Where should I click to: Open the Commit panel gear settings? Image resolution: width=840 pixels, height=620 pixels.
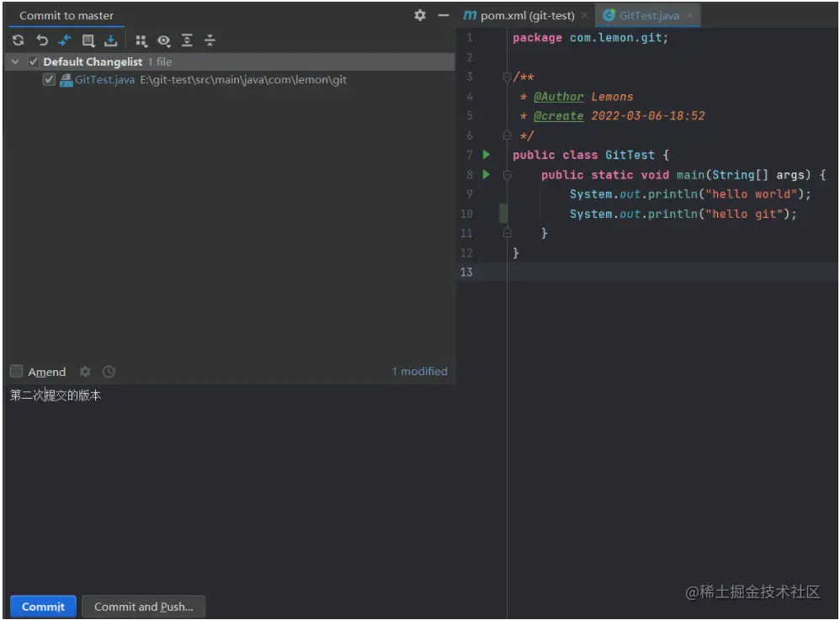420,15
